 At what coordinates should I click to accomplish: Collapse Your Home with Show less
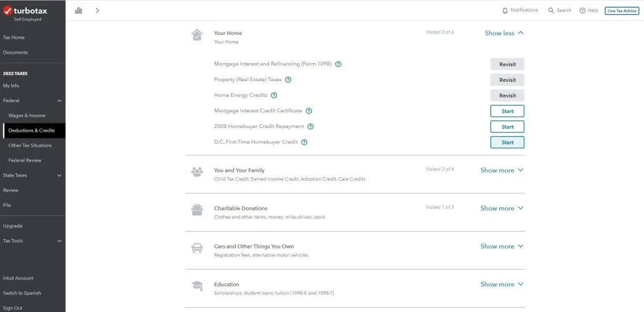504,33
